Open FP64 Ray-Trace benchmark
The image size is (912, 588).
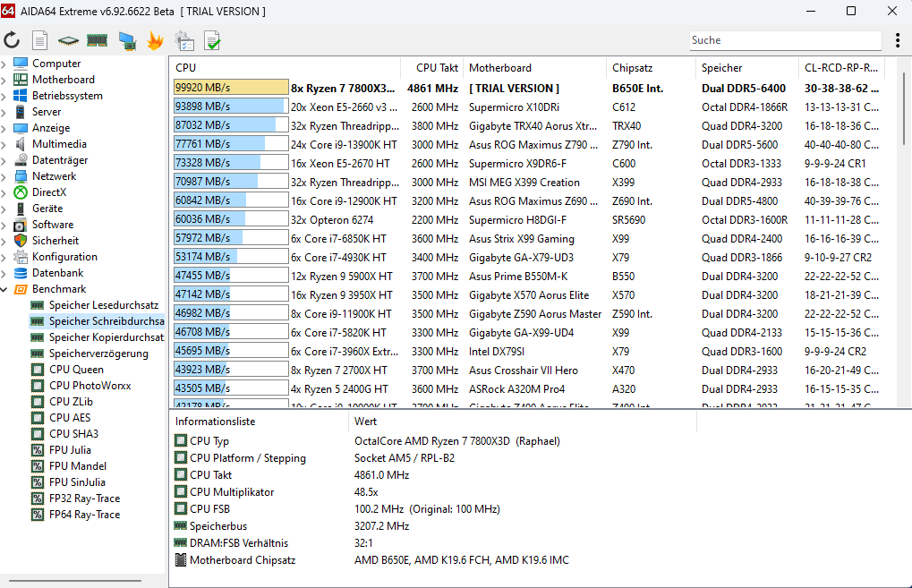click(x=84, y=514)
